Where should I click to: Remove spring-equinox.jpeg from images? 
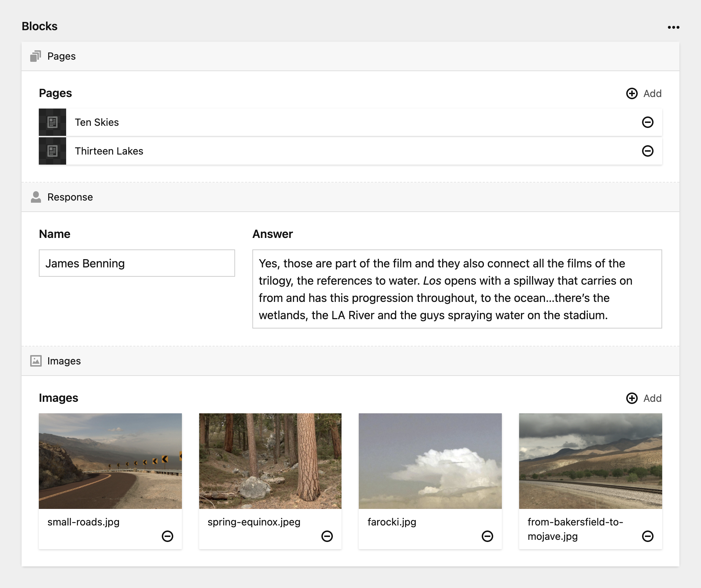327,536
